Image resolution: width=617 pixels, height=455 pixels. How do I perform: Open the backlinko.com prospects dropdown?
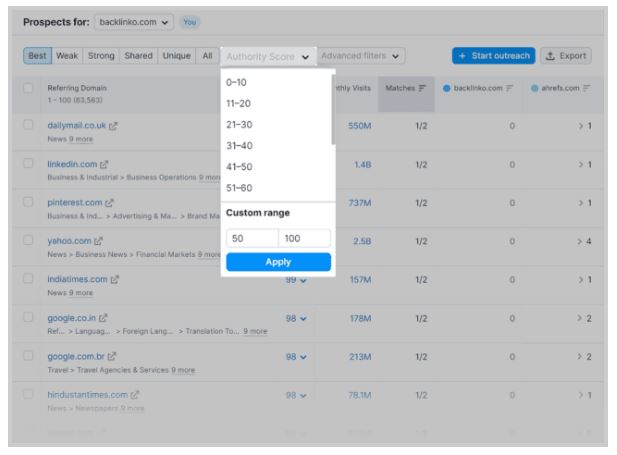click(134, 22)
